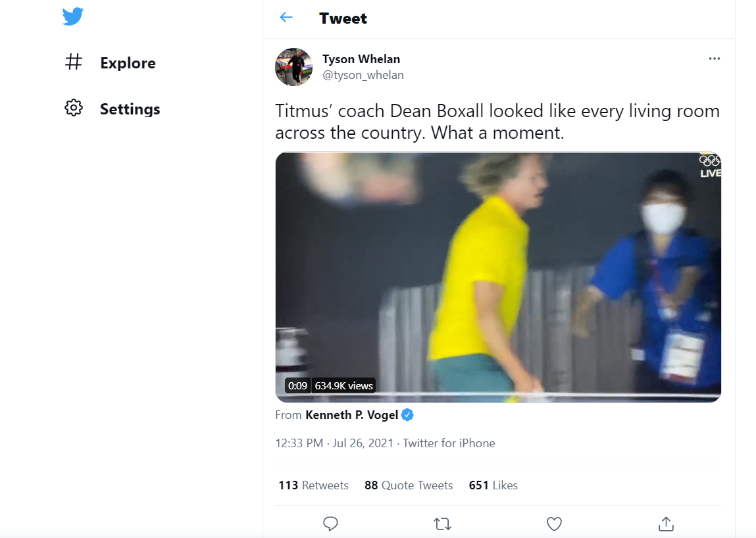Navigate back using the arrow

pos(286,18)
